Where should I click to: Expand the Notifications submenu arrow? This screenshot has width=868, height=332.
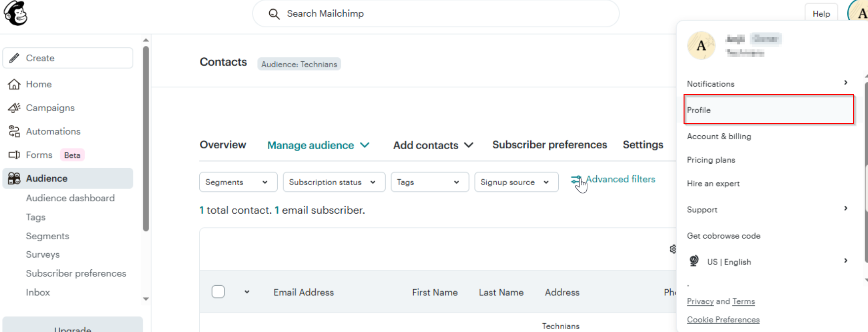pyautogui.click(x=845, y=83)
